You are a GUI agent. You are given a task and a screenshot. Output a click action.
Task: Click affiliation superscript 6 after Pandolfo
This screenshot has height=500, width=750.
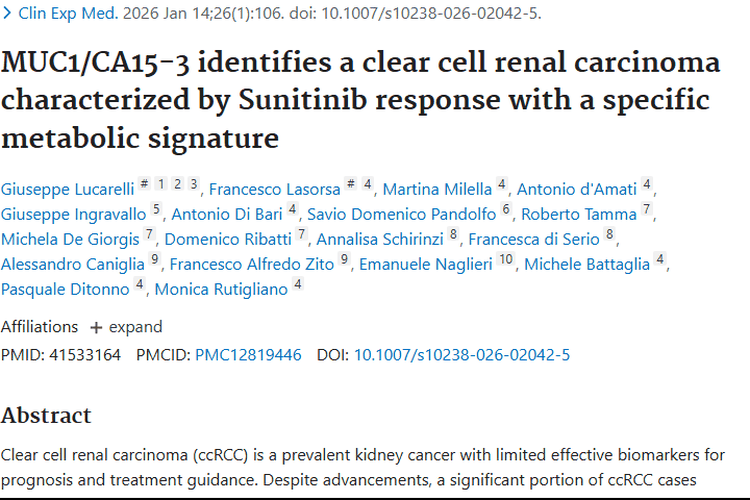click(507, 211)
